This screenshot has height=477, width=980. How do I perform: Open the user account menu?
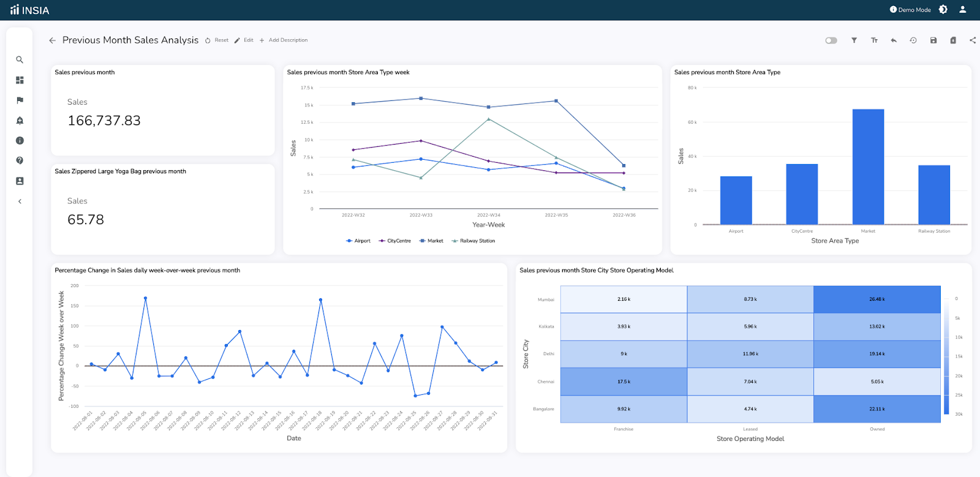[963, 10]
